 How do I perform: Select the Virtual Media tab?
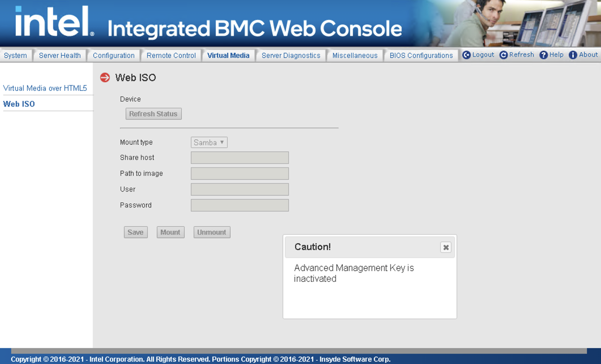(x=228, y=56)
